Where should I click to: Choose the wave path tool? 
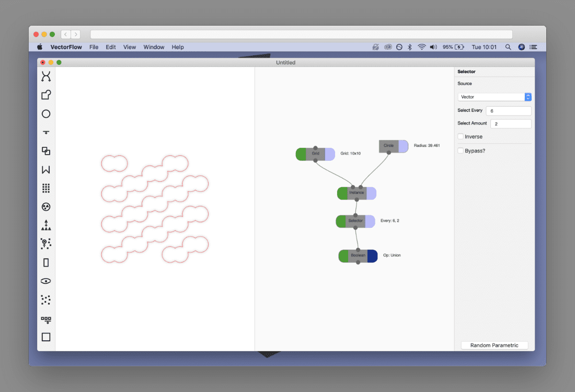[46, 169]
